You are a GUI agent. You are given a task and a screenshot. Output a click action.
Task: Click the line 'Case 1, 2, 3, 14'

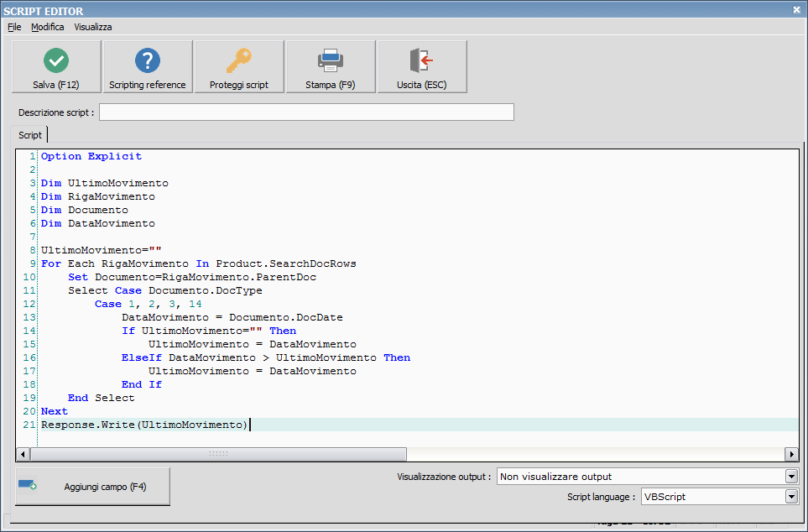click(x=149, y=304)
